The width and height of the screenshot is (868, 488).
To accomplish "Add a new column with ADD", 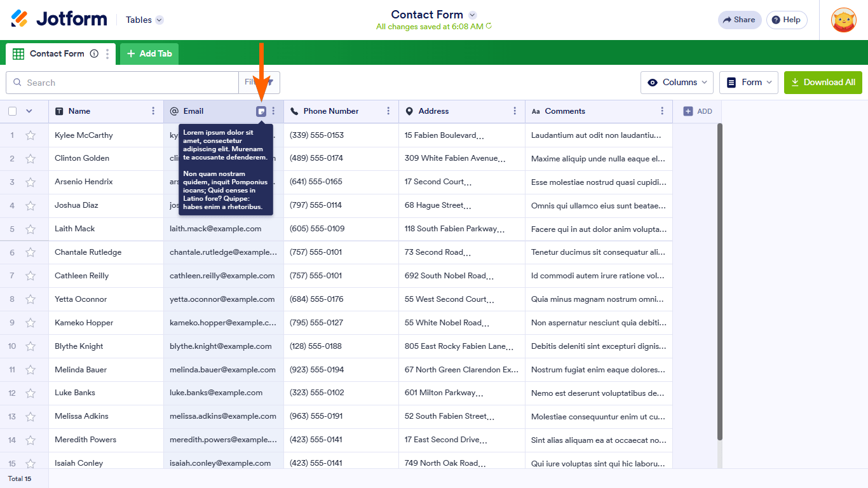I will (698, 111).
